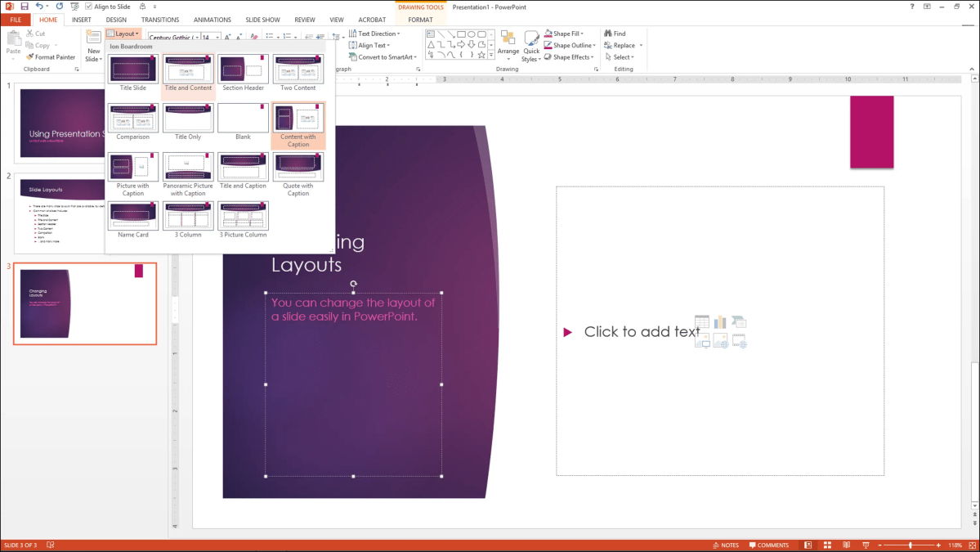Toggle the COMMENTS pane in status bar
Screen dimensions: 980x552
[769, 545]
